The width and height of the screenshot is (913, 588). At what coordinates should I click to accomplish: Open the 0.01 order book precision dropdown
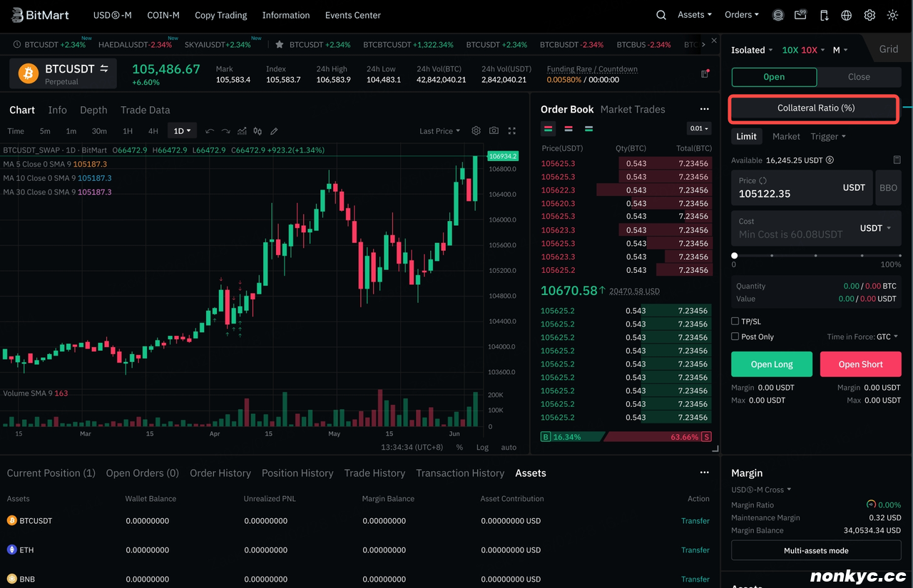click(699, 129)
